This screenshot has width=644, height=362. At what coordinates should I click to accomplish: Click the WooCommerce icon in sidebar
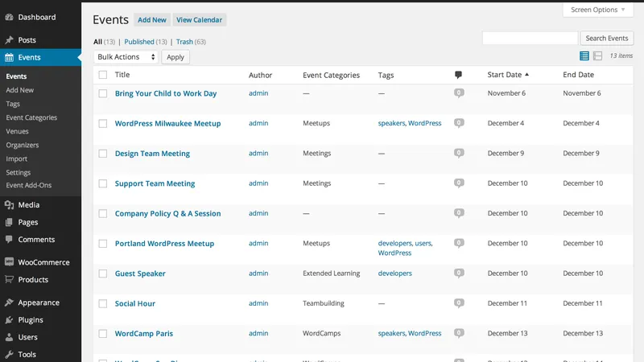pos(9,262)
